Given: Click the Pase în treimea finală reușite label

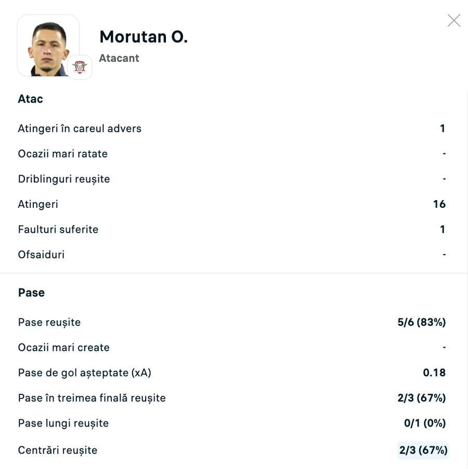Looking at the screenshot, I should [92, 398].
